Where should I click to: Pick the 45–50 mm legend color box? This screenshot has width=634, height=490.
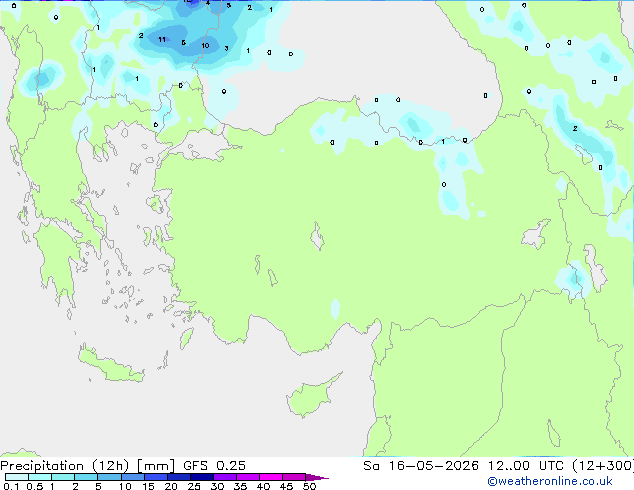point(294,477)
